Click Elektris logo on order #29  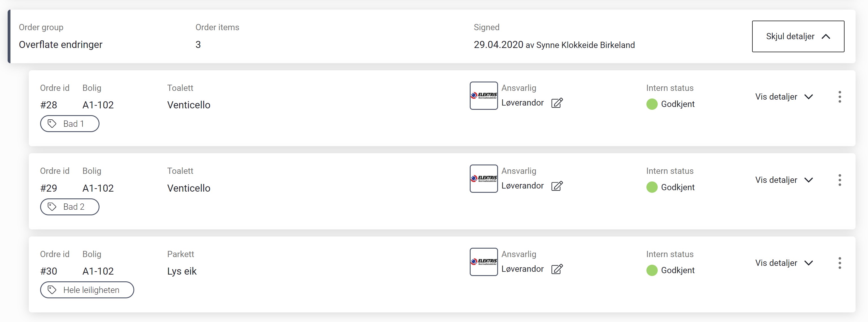[x=484, y=179]
